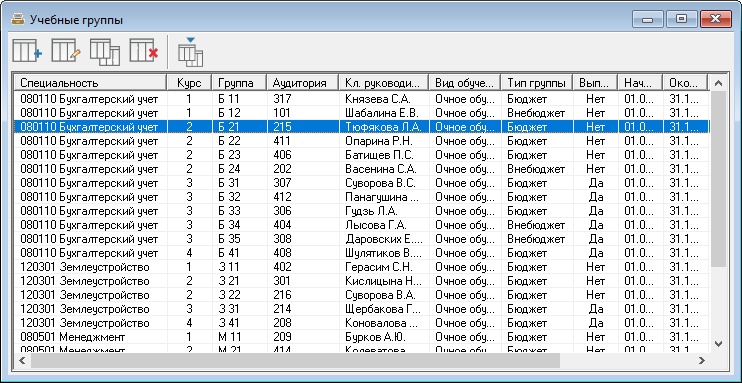Click teacher Тюфякова Л.А.
Image resolution: width=742 pixels, height=383 pixels.
tap(384, 127)
